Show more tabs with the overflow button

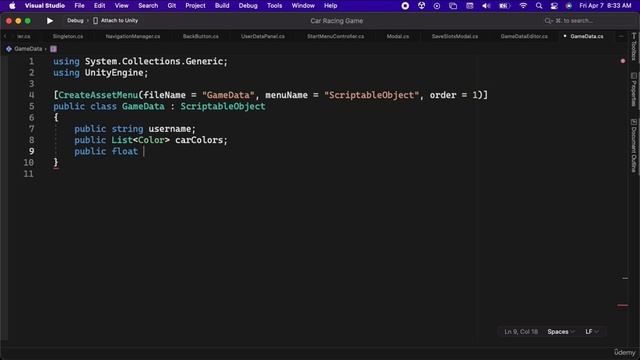(x=621, y=36)
